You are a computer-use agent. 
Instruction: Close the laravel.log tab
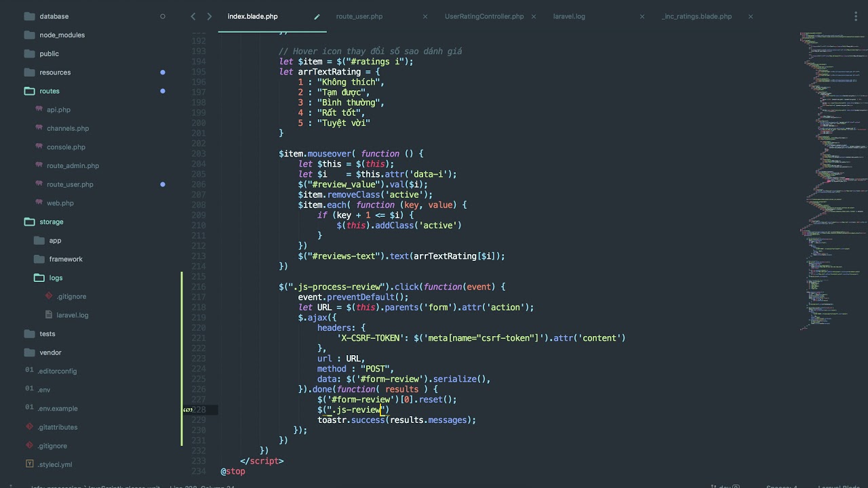(642, 16)
